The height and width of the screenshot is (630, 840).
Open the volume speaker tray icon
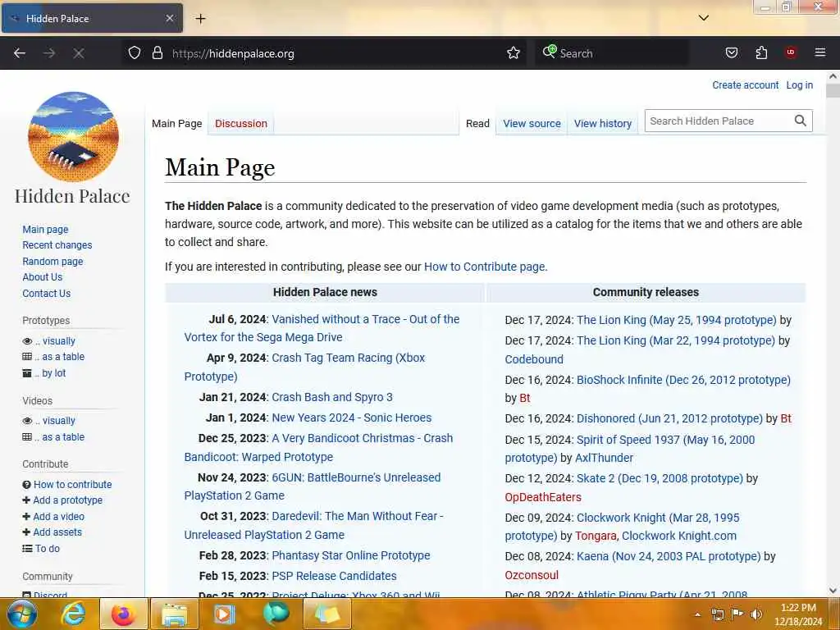[x=756, y=614]
